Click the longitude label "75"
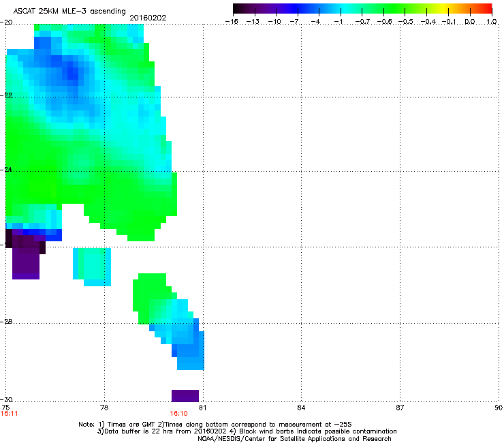504x443 pixels. pyautogui.click(x=5, y=408)
